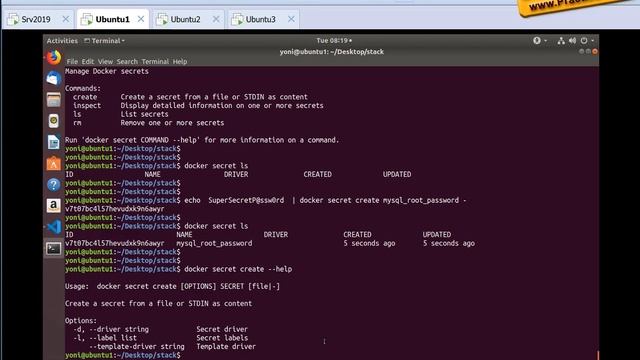
Task: Open the power icon in top bar
Action: click(x=584, y=40)
